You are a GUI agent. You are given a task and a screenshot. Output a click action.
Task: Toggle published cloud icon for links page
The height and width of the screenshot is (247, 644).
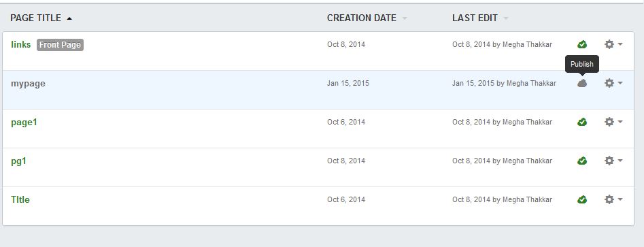pyautogui.click(x=582, y=44)
